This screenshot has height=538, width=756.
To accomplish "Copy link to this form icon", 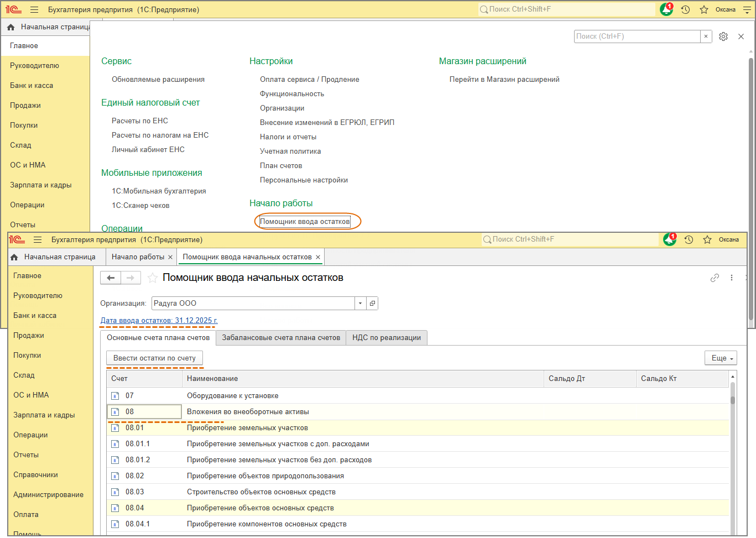I will (715, 278).
